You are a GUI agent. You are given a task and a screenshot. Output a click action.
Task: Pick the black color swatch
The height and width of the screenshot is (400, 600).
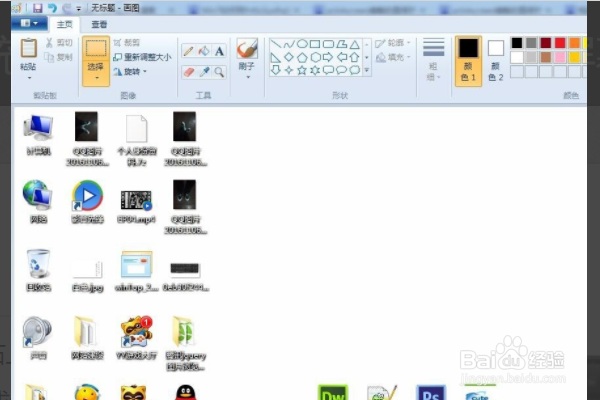pyautogui.click(x=517, y=43)
